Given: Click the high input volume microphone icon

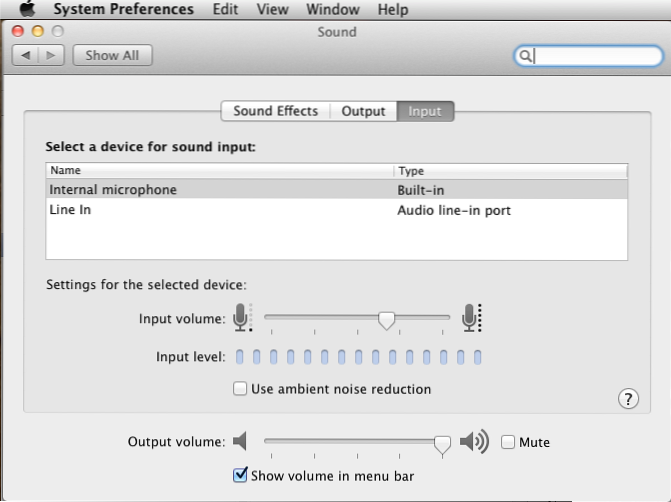Looking at the screenshot, I should (x=471, y=319).
